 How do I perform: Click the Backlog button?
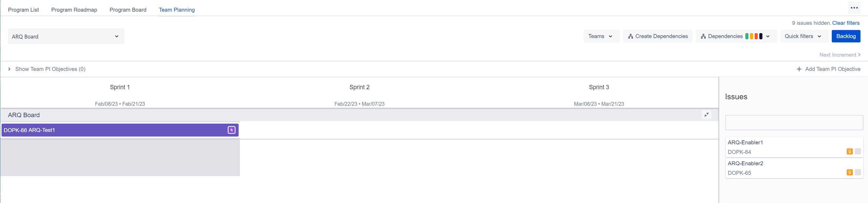846,36
